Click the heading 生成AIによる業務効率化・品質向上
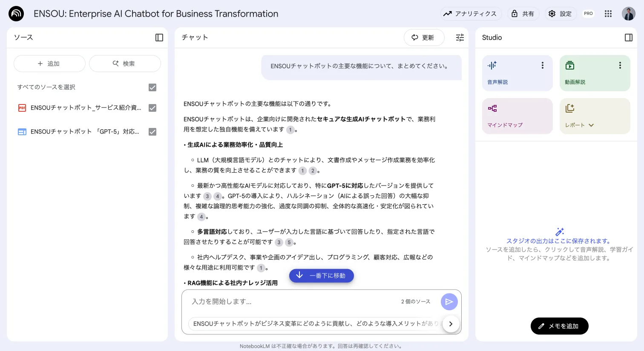This screenshot has height=351, width=644. (x=235, y=145)
